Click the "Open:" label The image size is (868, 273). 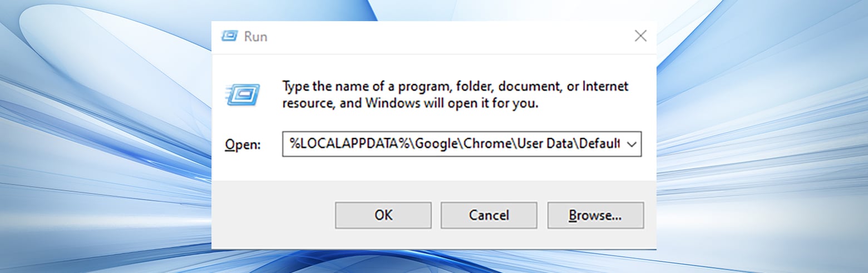click(x=243, y=145)
